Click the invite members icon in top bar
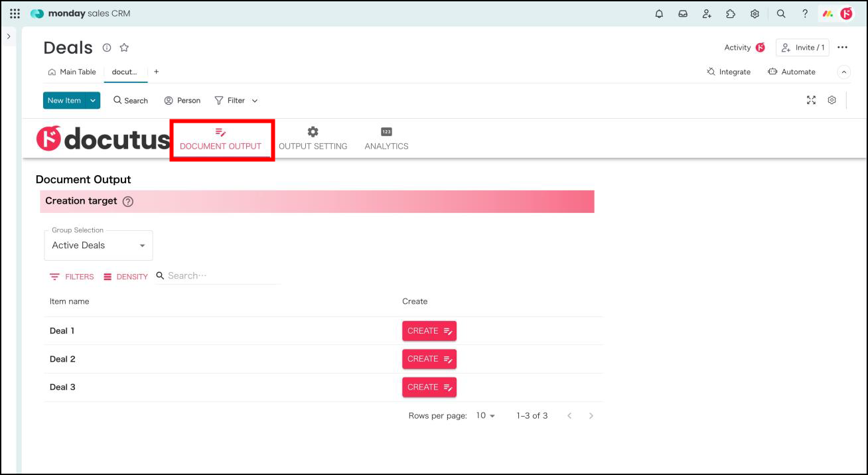The height and width of the screenshot is (475, 868). tap(707, 14)
